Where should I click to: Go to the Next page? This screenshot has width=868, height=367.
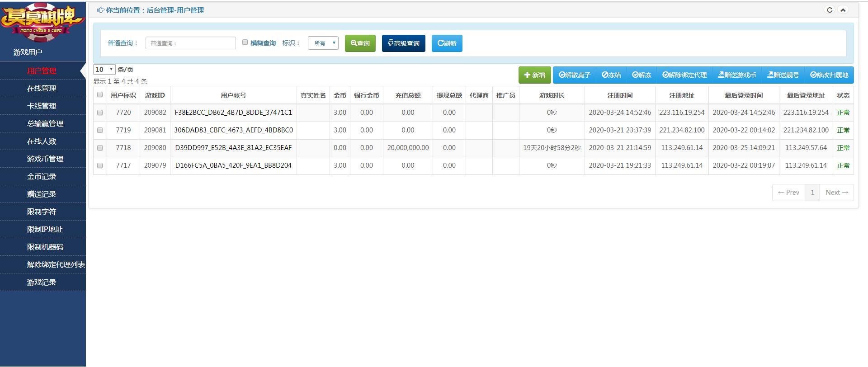(x=836, y=193)
